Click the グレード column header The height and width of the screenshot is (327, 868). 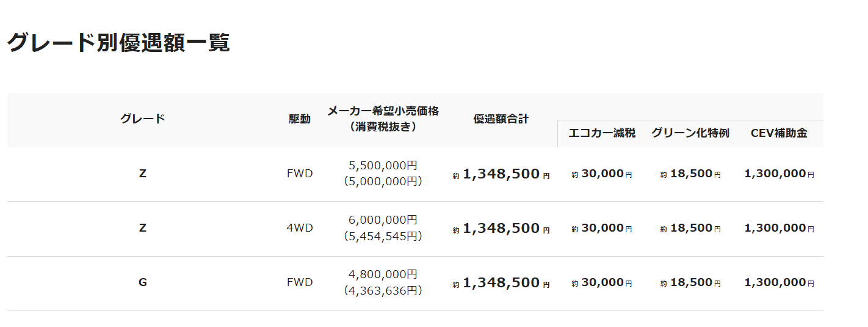pos(142,119)
